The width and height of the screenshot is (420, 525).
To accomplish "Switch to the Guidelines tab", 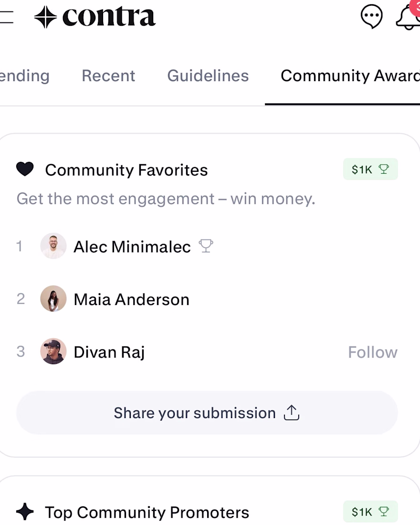I will [208, 76].
